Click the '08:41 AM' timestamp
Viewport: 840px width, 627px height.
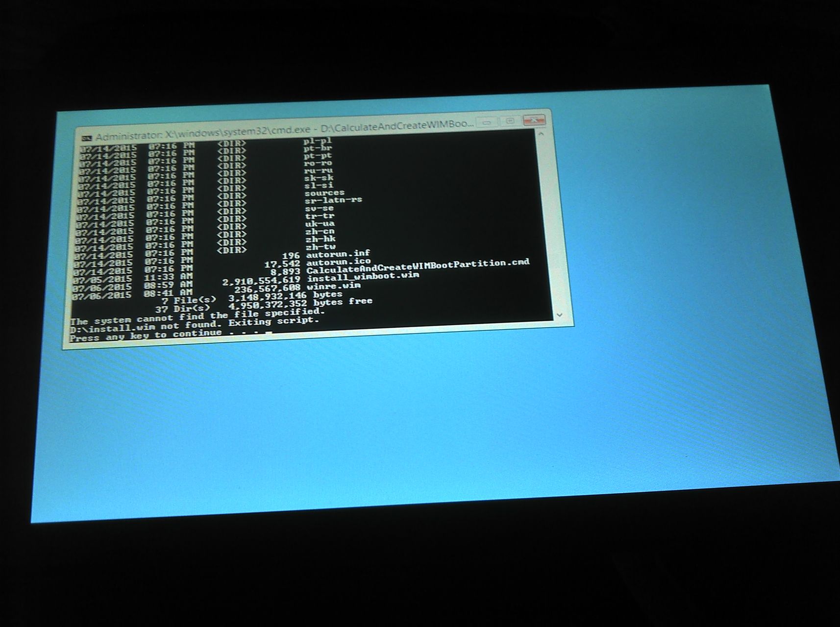click(167, 294)
